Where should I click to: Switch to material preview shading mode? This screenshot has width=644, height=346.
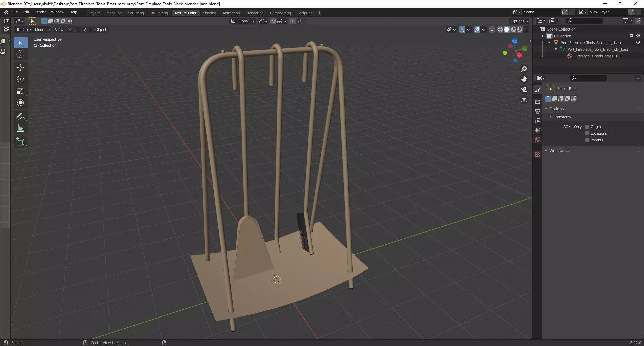(x=513, y=30)
